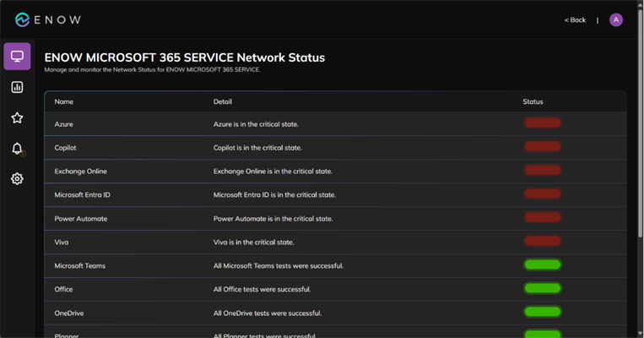
Task: Select the Microsoft Teams row name
Action: pyautogui.click(x=79, y=265)
